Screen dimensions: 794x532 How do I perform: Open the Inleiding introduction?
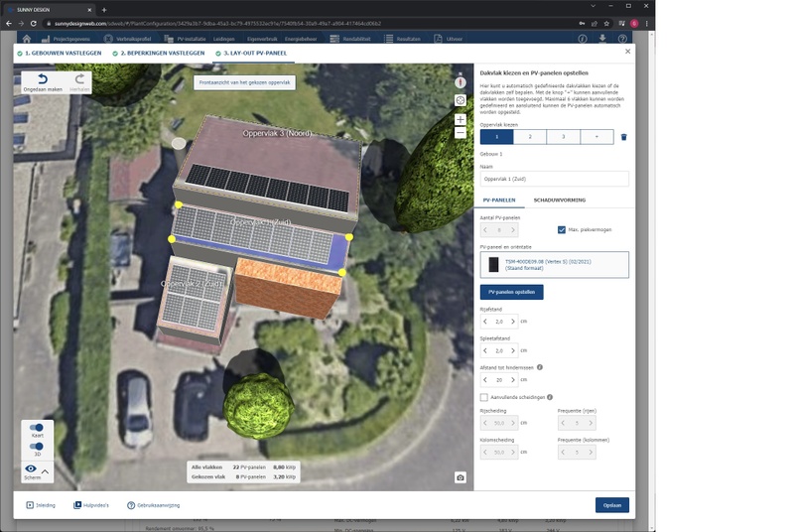tap(41, 505)
